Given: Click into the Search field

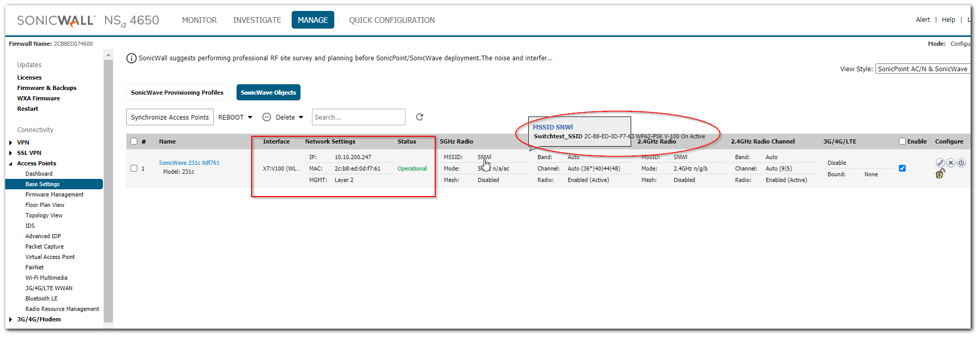Looking at the screenshot, I should 359,117.
